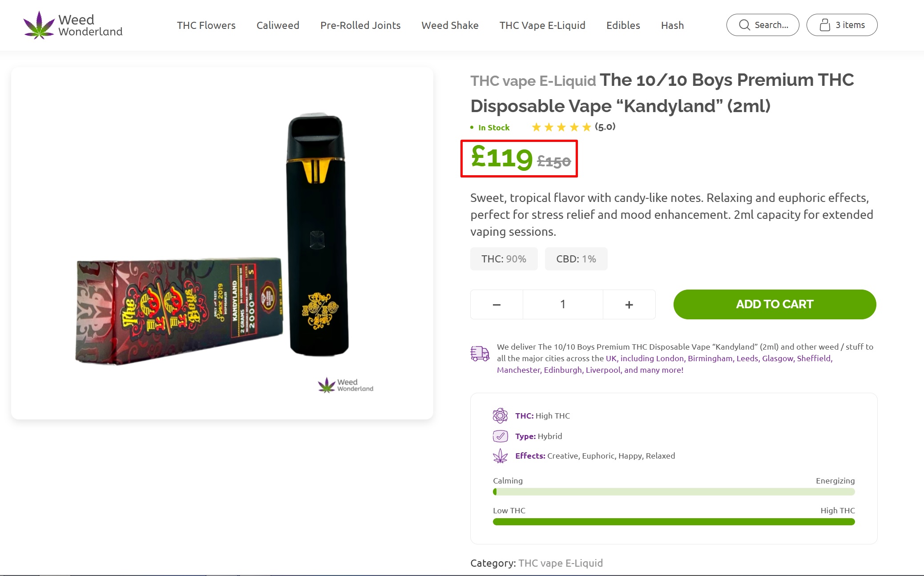
Task: Open THC Flowers menu item
Action: pyautogui.click(x=206, y=25)
